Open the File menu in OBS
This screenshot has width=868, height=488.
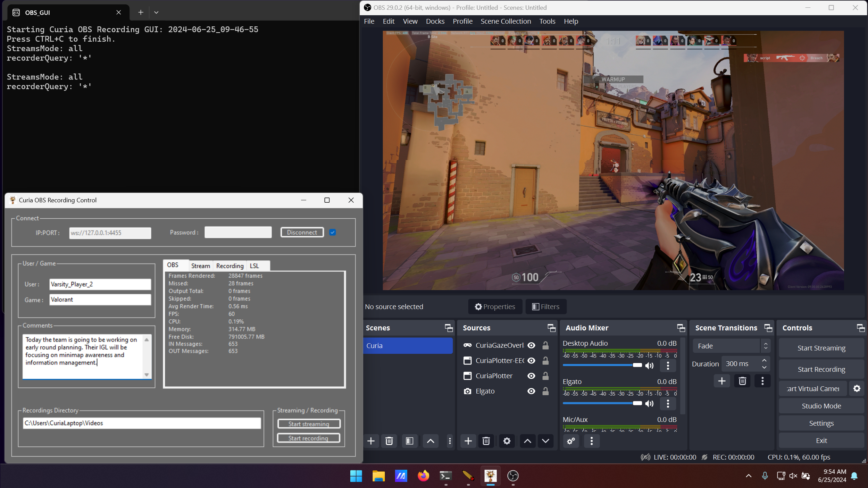pos(369,22)
